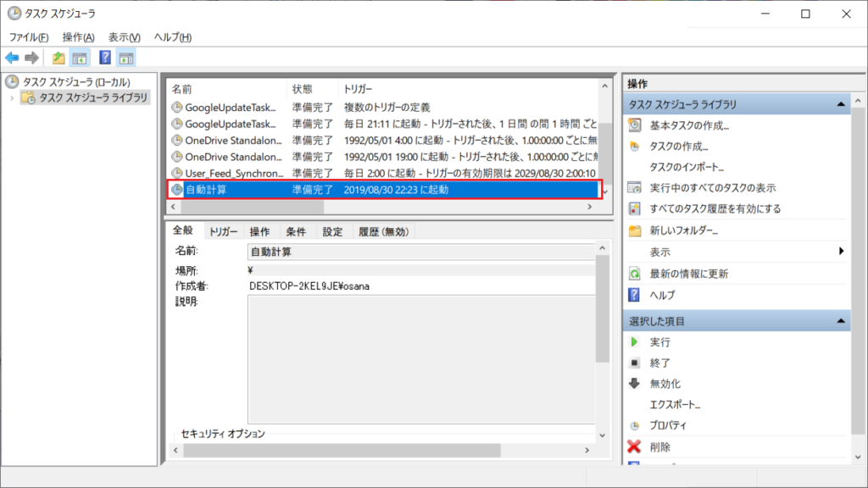Click the green 実行 play icon

coord(634,342)
